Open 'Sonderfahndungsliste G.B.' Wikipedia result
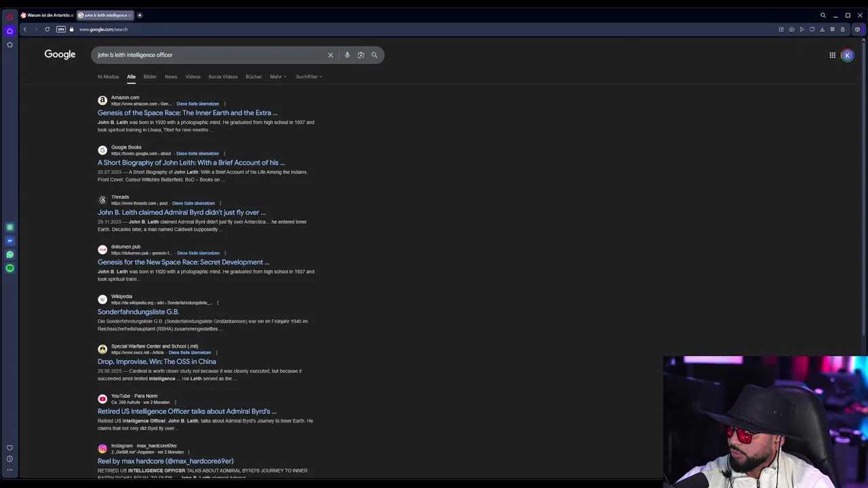 point(138,312)
